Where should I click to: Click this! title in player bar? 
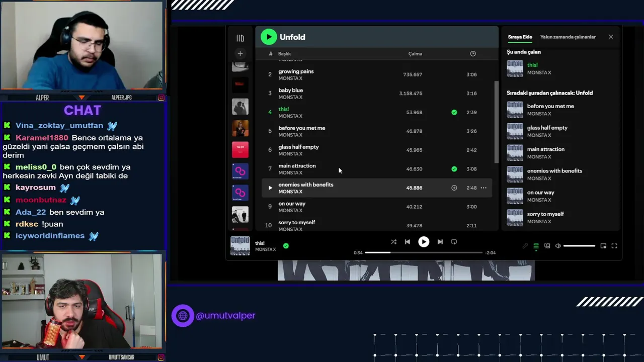[260, 243]
